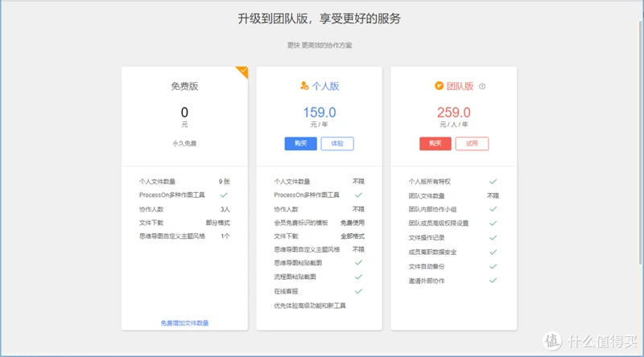Click the 259.0 price text
Screen dimensions: 644x357
pos(454,113)
